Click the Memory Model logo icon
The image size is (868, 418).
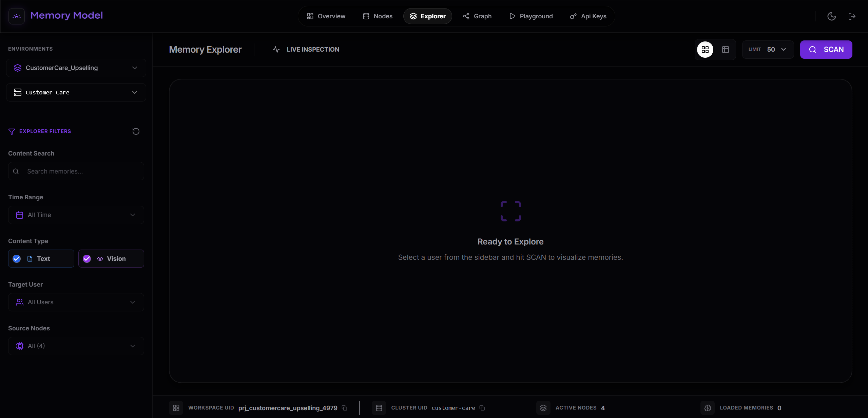[16, 16]
